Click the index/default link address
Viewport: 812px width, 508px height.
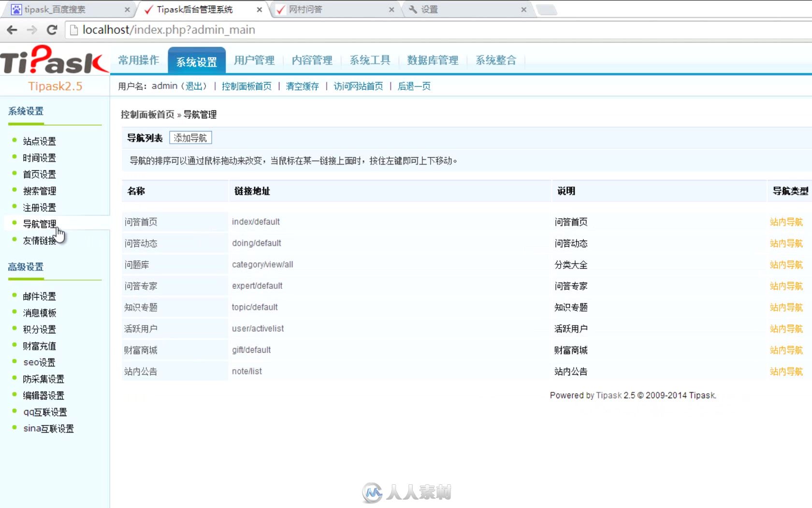point(256,222)
